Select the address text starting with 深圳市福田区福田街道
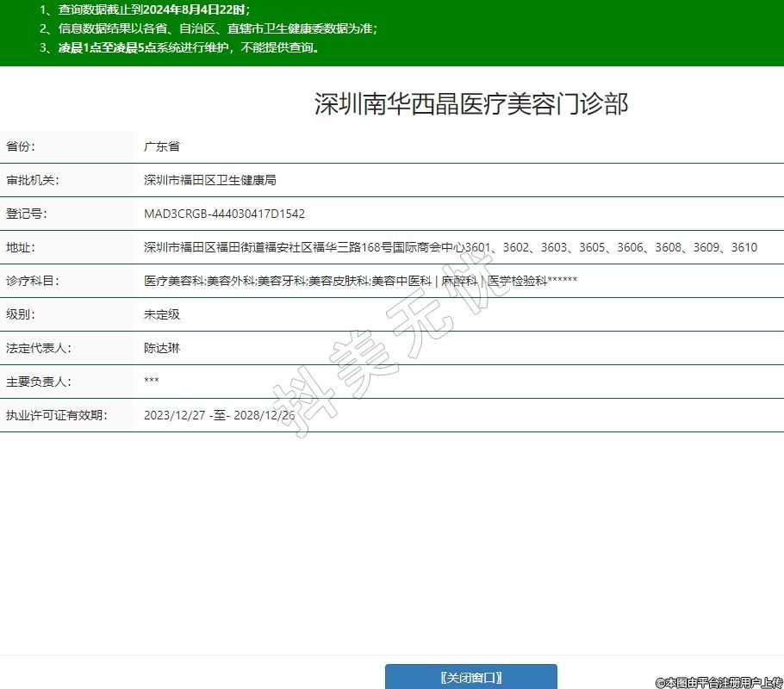784x689 pixels. (450, 247)
